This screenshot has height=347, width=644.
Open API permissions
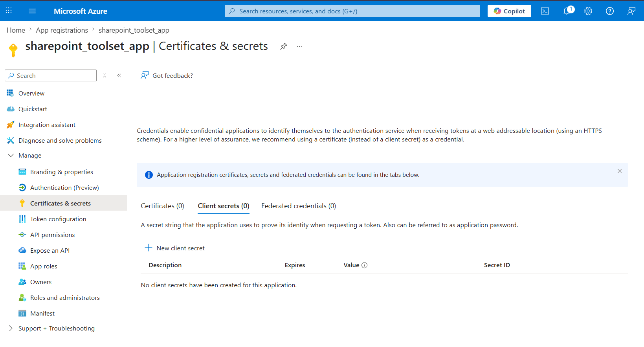[52, 235]
